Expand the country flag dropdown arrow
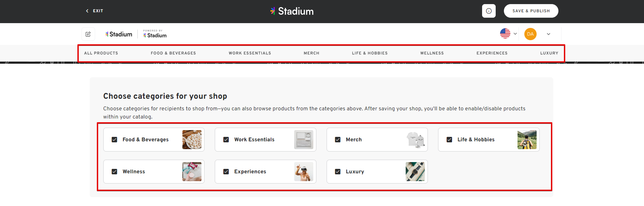 (515, 34)
